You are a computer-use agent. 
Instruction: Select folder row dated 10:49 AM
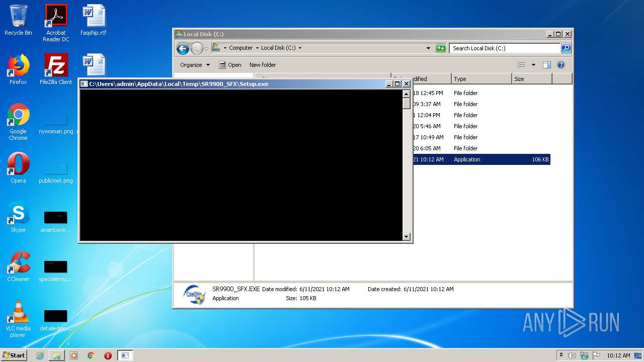tap(481, 137)
